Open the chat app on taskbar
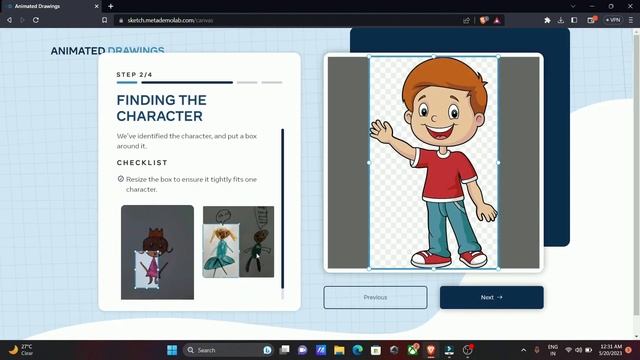 302,350
